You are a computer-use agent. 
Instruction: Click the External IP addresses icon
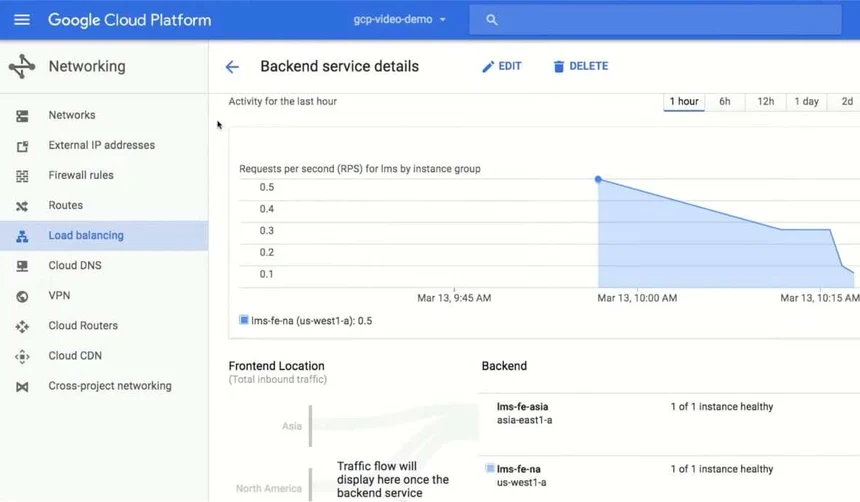[22, 146]
